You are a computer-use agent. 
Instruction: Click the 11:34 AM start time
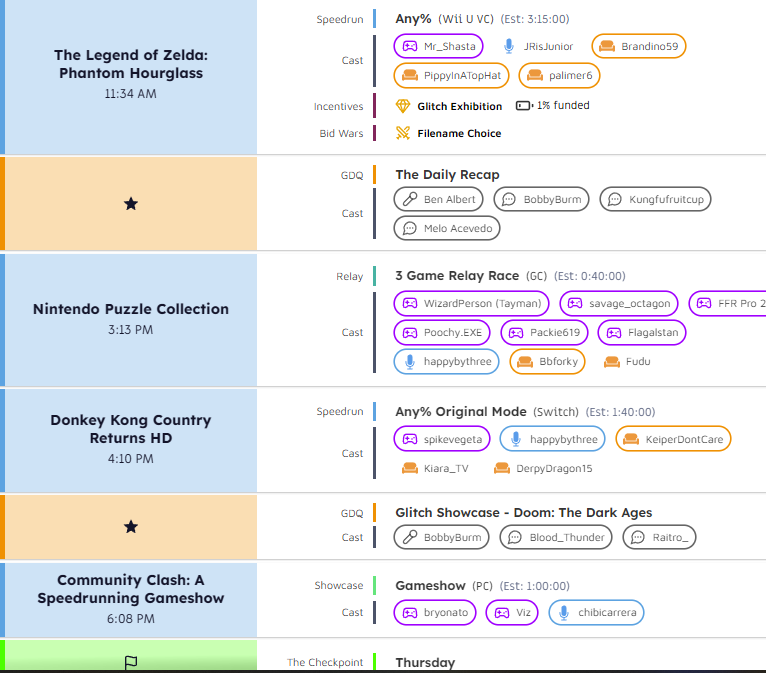pyautogui.click(x=130, y=94)
